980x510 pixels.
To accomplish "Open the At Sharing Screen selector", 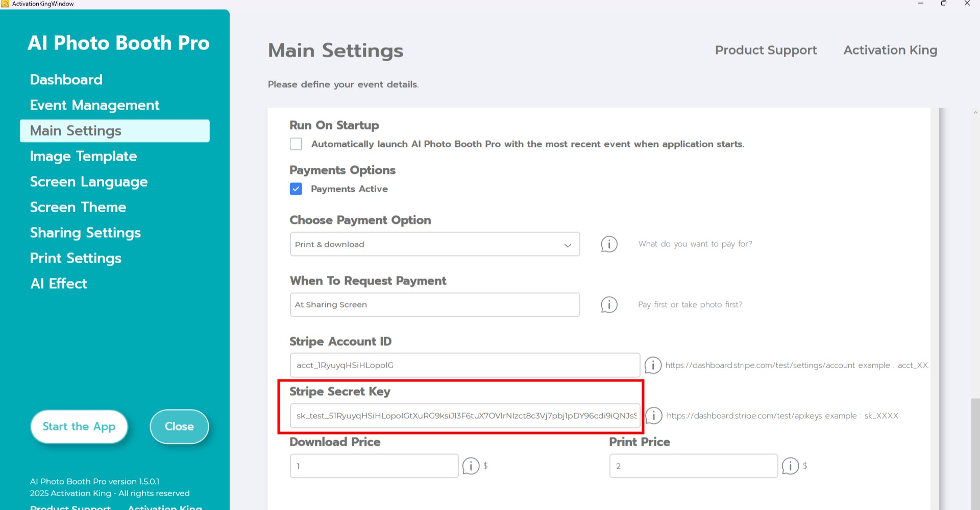I will (x=434, y=305).
